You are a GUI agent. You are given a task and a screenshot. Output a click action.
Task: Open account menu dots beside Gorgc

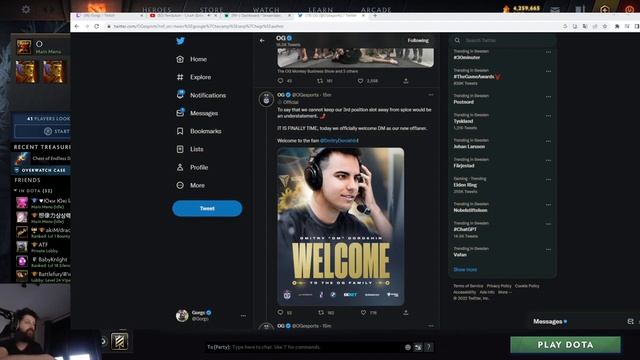click(x=243, y=316)
